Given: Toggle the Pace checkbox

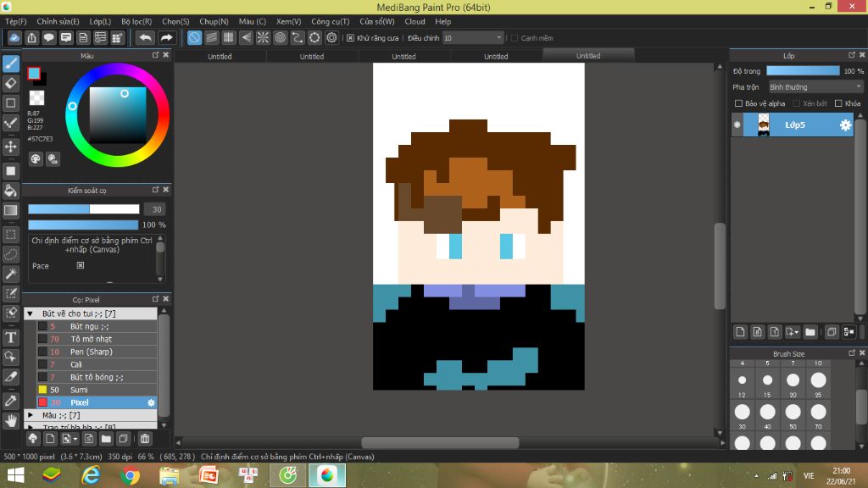Looking at the screenshot, I should pyautogui.click(x=81, y=265).
